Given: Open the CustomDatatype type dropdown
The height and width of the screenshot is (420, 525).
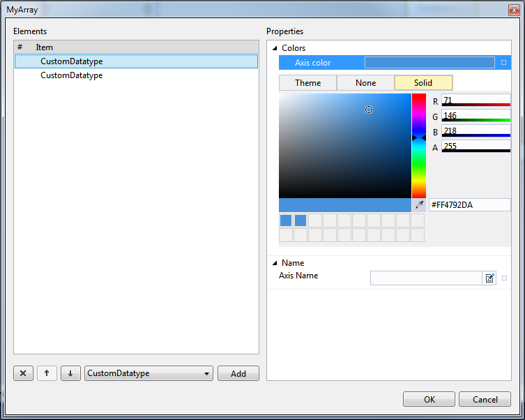Looking at the screenshot, I should [149, 373].
